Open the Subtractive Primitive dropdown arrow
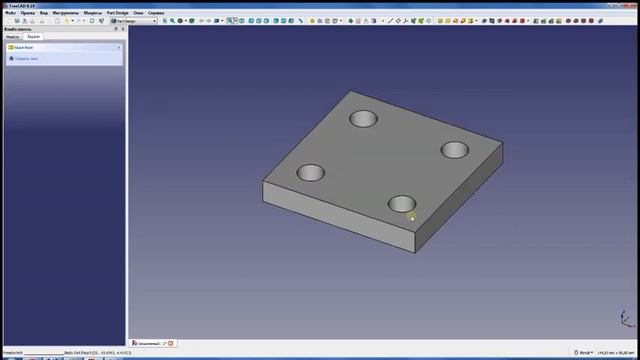Viewport: 640px width, 360px height. [x=528, y=20]
